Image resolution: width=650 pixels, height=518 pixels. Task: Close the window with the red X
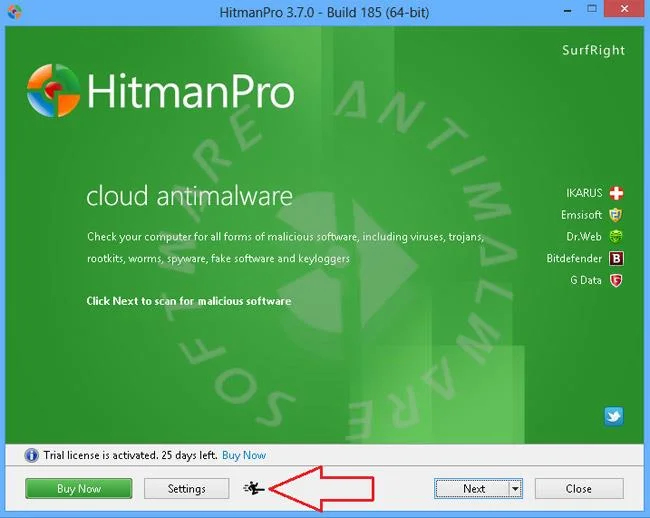tap(625, 9)
